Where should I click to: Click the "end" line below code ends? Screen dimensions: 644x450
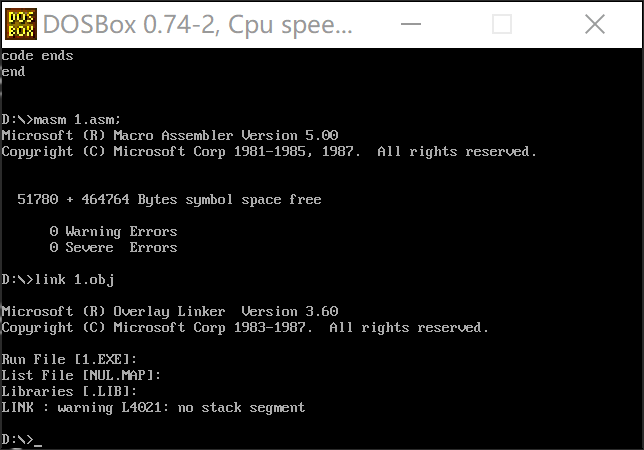pos(14,72)
